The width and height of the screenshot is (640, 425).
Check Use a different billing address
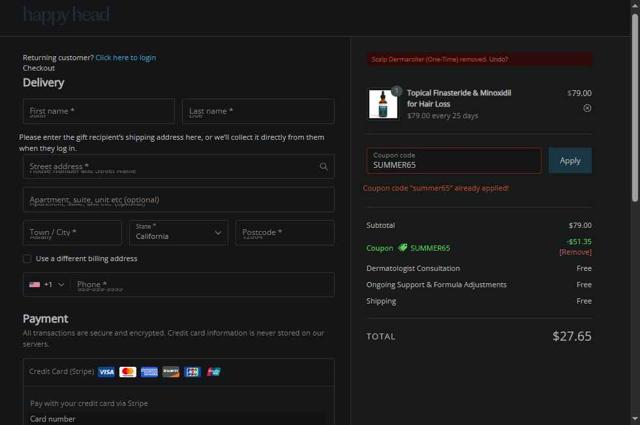[27, 259]
